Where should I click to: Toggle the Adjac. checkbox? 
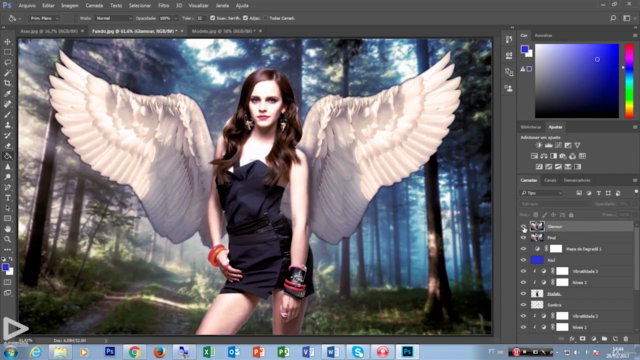245,18
